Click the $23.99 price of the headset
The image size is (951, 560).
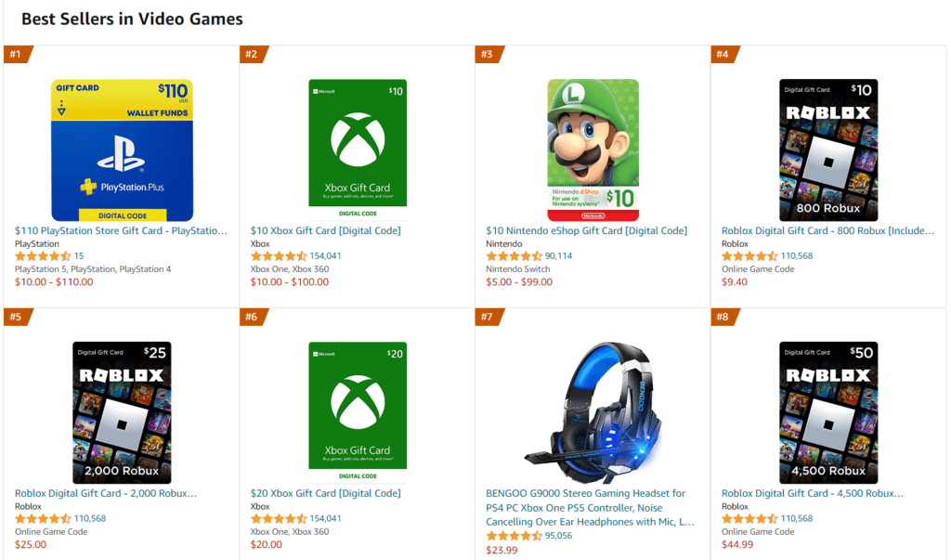[502, 550]
